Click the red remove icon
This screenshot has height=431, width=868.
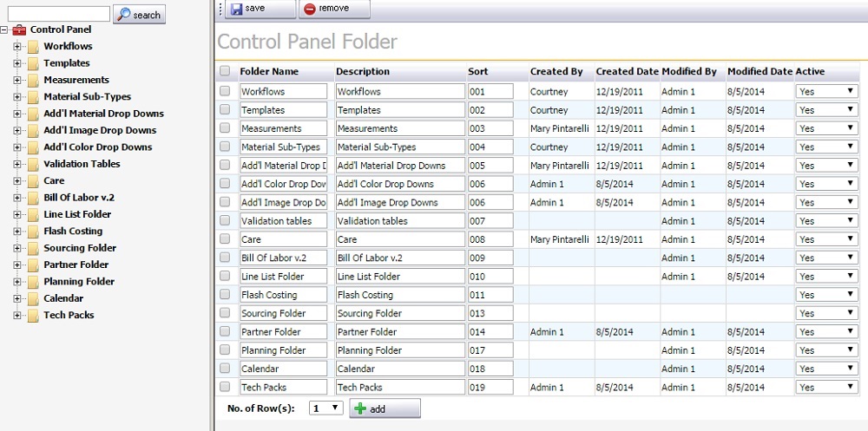point(310,9)
